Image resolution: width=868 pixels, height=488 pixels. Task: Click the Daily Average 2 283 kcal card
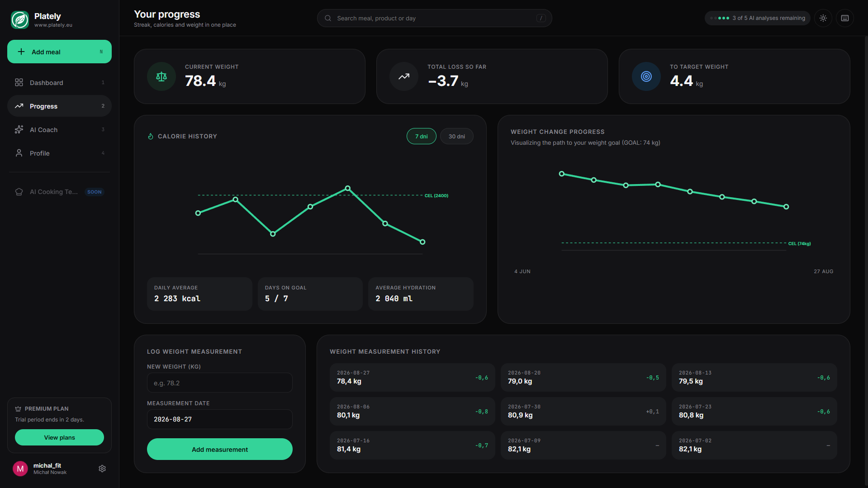click(199, 294)
